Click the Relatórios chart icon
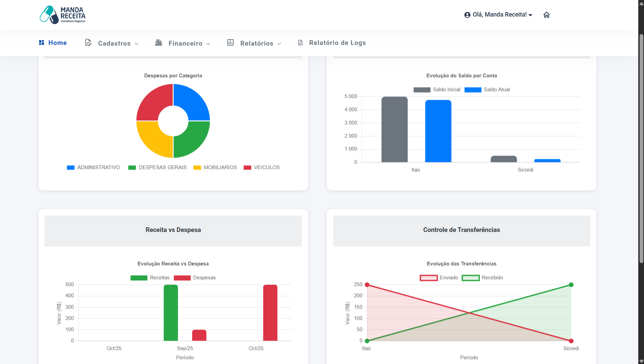 [x=231, y=43]
